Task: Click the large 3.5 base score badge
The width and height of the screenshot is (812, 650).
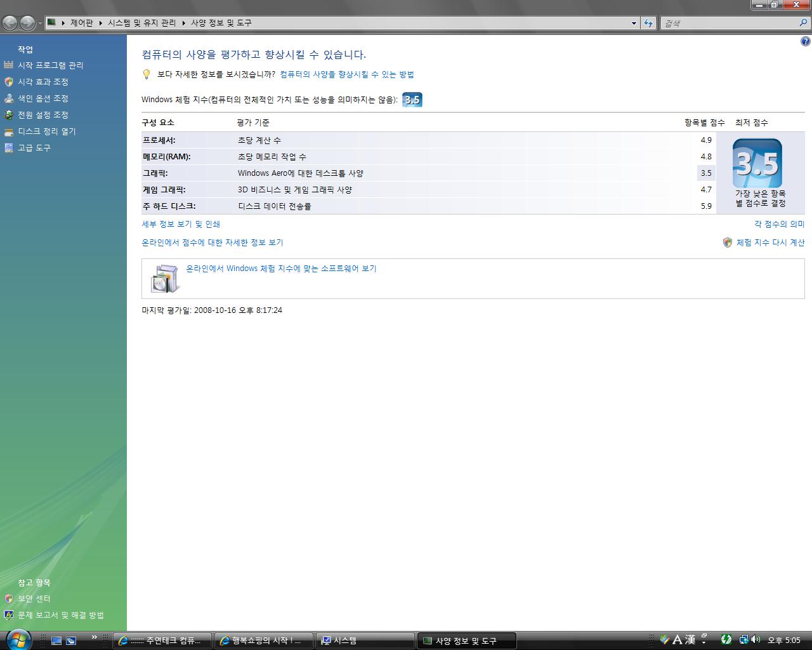Action: point(757,163)
